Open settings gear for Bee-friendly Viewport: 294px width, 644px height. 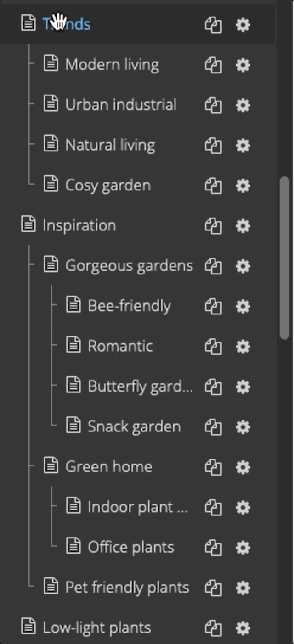[x=243, y=307]
